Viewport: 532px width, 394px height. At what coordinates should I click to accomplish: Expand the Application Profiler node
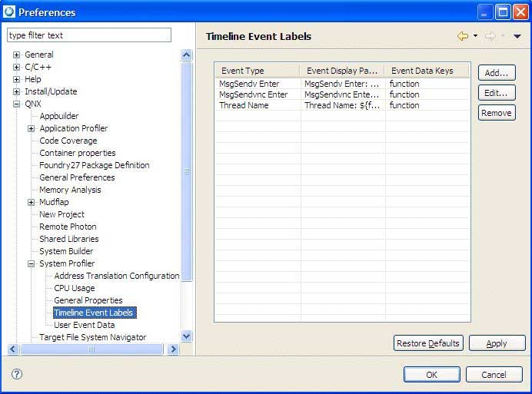coord(32,128)
